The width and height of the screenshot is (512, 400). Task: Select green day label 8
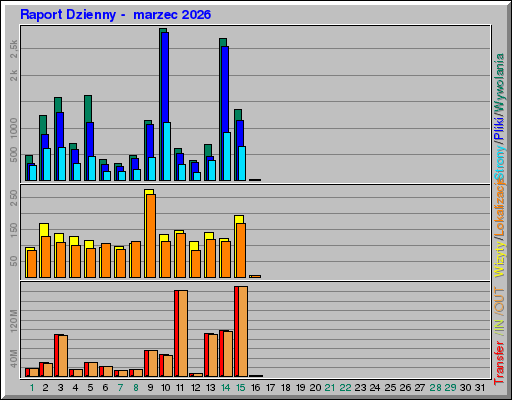tap(136, 388)
